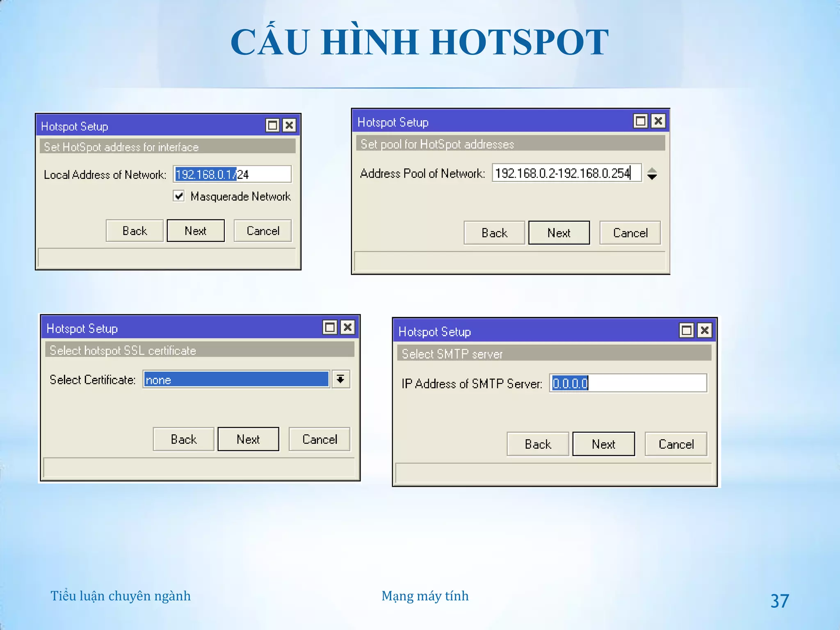
Task: Click Next in the address pool dialog
Action: pyautogui.click(x=559, y=233)
